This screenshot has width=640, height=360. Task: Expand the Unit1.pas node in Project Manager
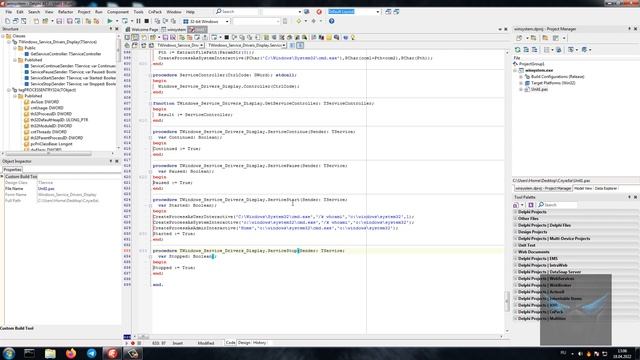(521, 89)
